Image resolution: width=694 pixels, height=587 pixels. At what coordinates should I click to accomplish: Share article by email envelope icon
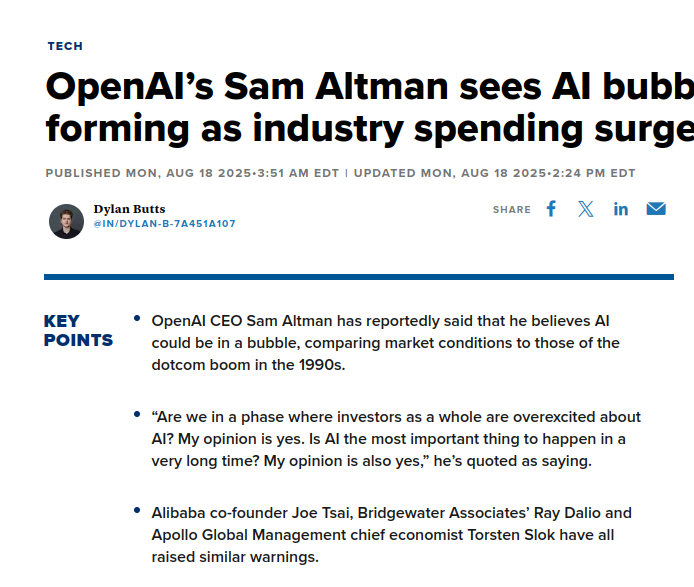point(656,209)
